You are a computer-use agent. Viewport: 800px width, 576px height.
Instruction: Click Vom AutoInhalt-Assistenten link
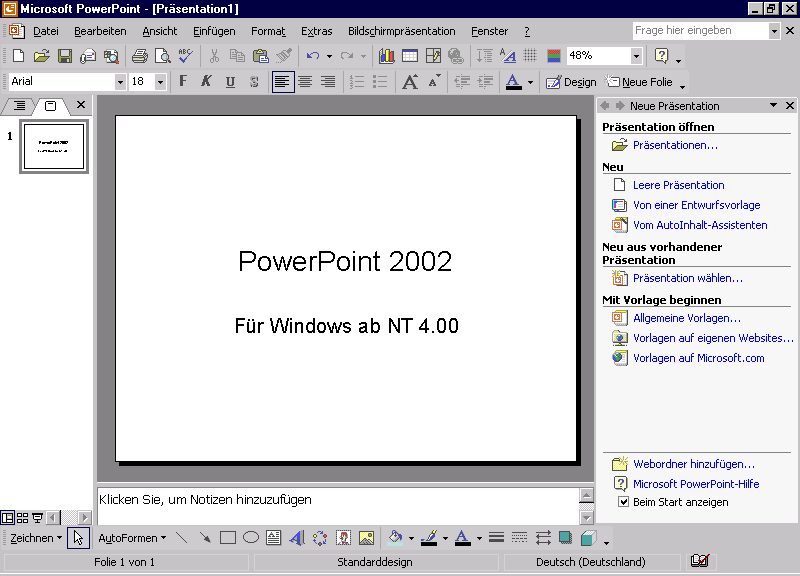coord(700,224)
